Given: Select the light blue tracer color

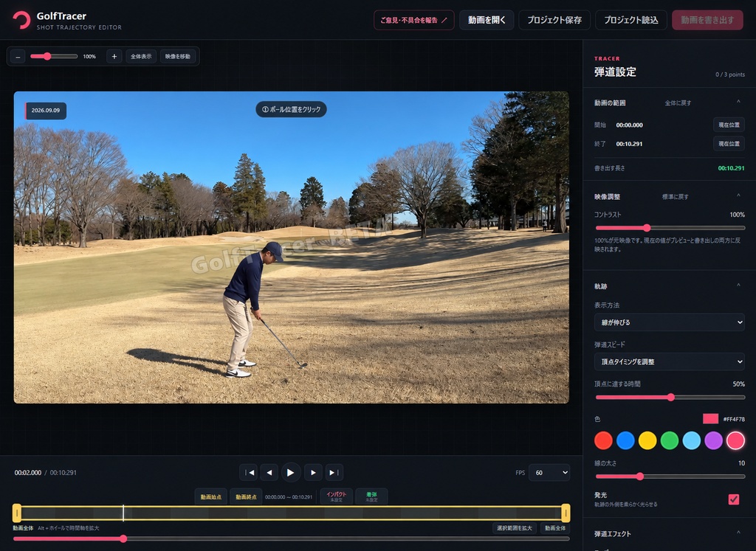Looking at the screenshot, I should [691, 440].
